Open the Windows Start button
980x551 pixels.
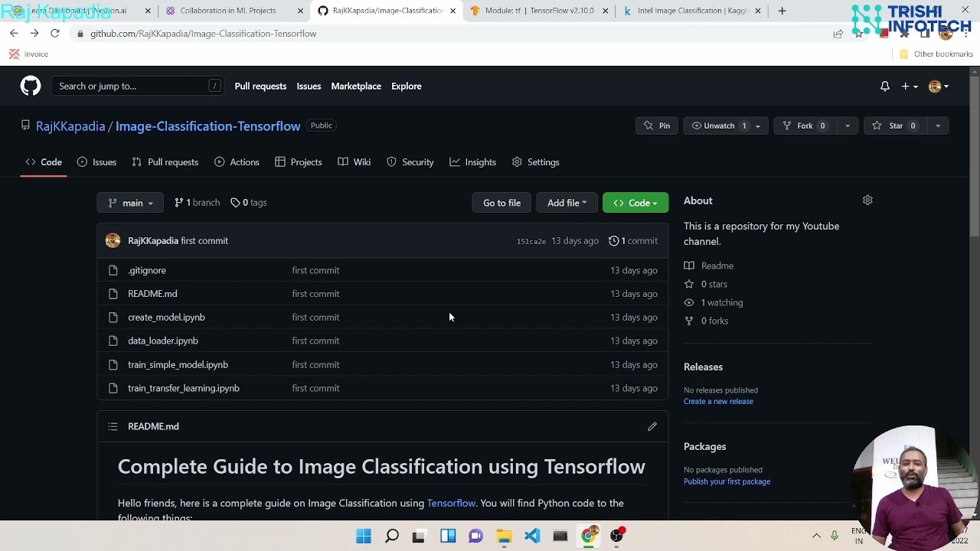[x=364, y=536]
